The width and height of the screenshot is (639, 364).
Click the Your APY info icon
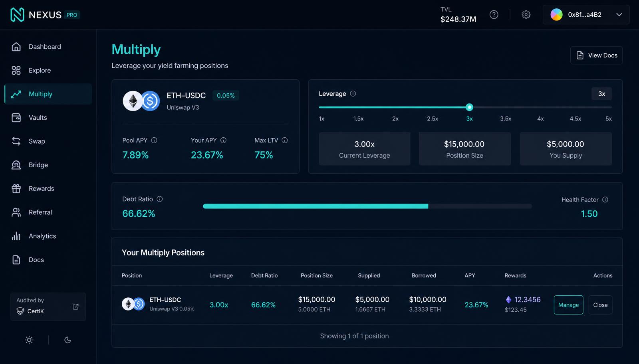pyautogui.click(x=224, y=140)
